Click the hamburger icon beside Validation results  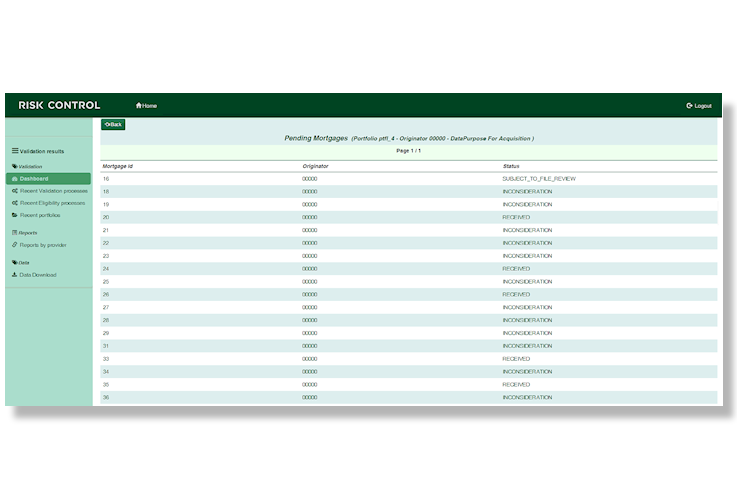pyautogui.click(x=15, y=151)
